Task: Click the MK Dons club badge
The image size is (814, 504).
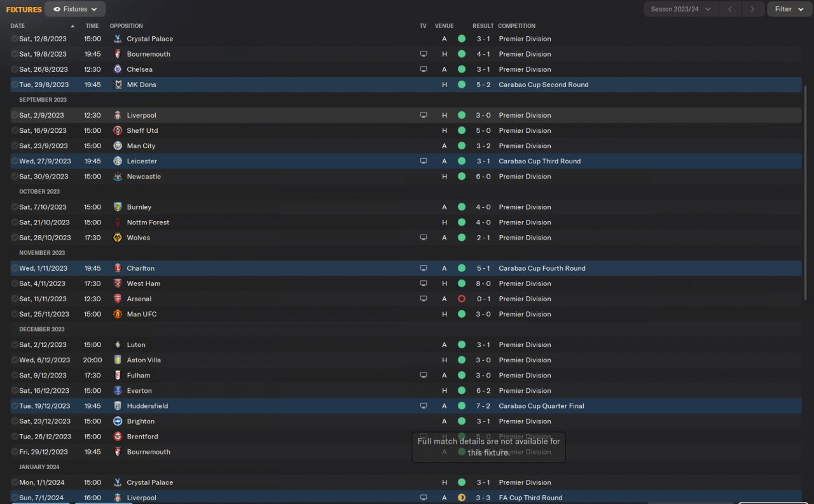Action: click(117, 85)
